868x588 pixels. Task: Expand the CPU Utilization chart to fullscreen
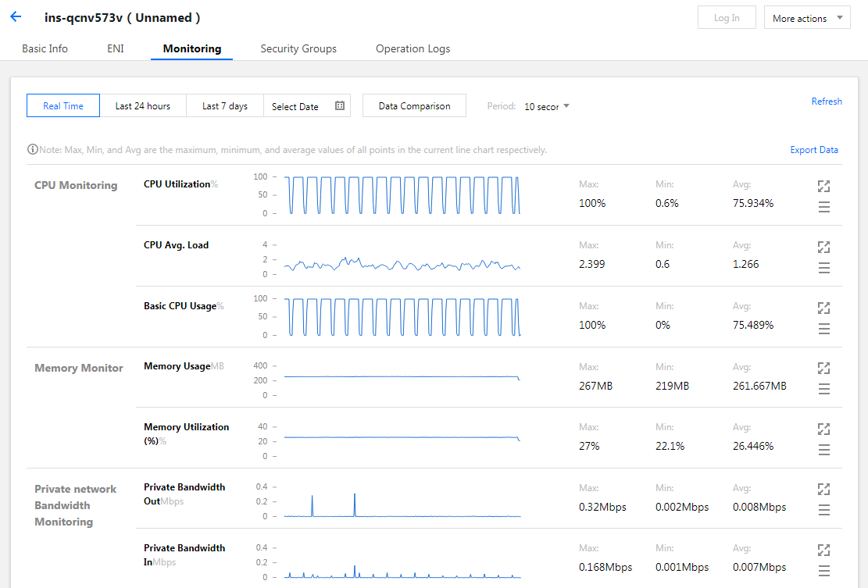click(823, 186)
